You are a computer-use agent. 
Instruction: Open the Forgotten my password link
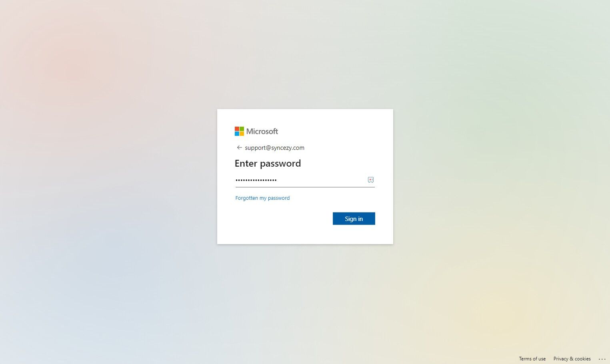pyautogui.click(x=262, y=198)
